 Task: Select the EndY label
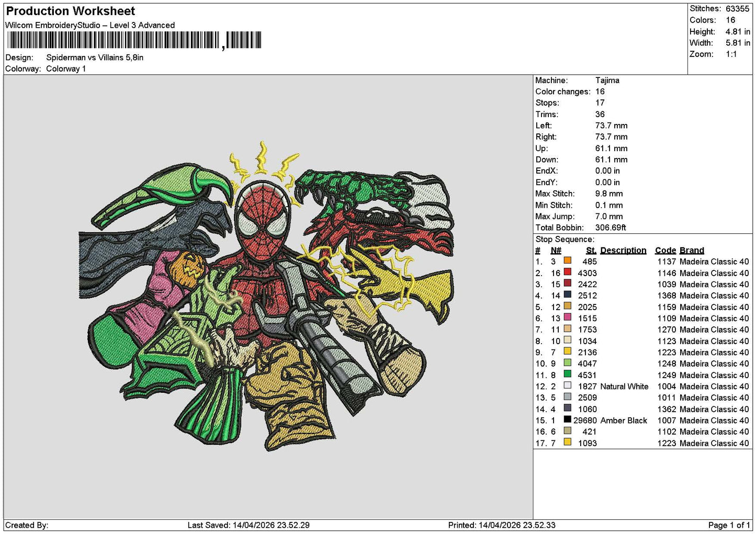[x=546, y=183]
